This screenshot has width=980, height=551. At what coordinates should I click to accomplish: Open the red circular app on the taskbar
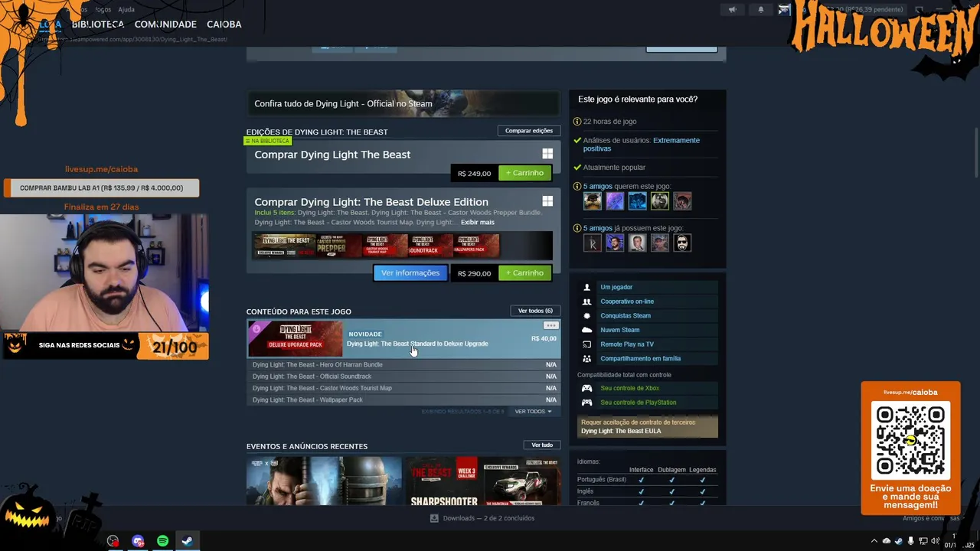[x=113, y=541]
